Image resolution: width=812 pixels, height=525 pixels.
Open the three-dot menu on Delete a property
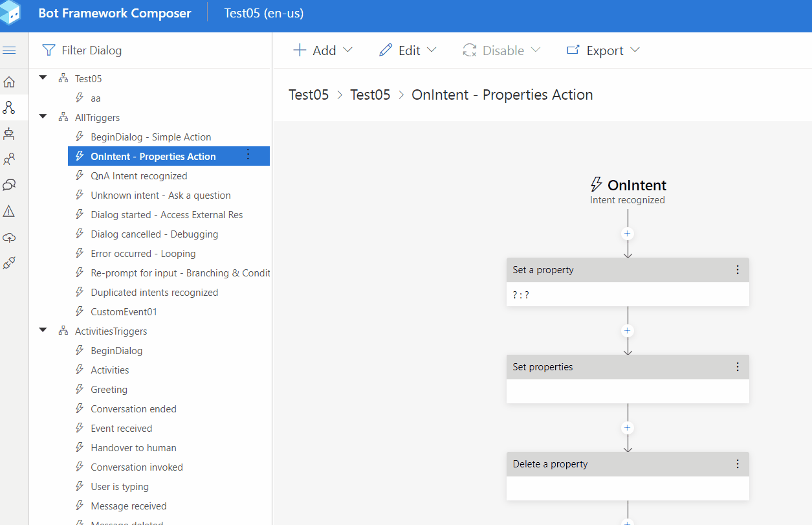coord(737,464)
